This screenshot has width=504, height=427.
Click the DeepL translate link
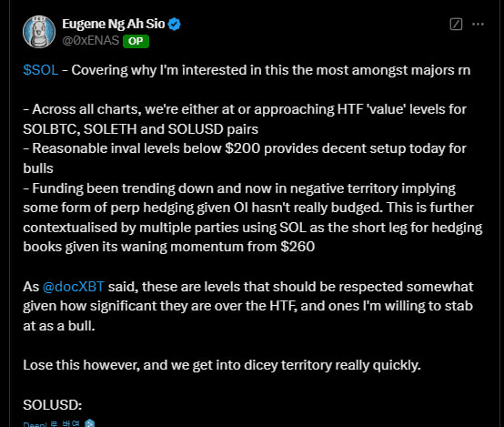click(52, 423)
